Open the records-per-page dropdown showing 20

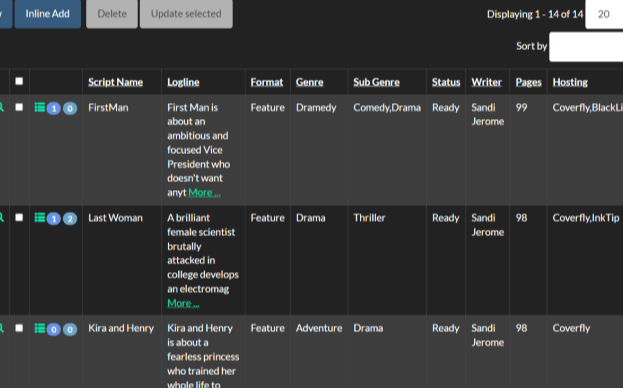[x=604, y=14]
